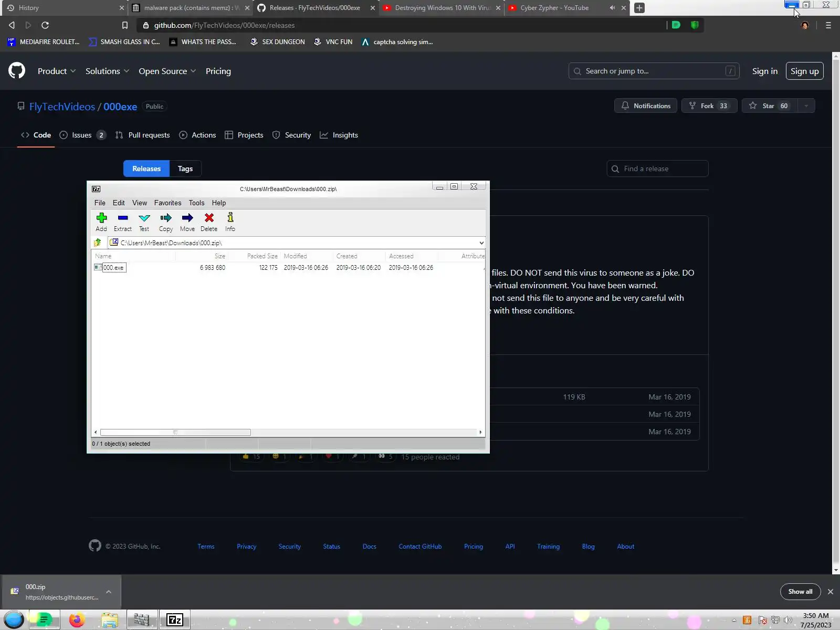Open the Projects tab
Viewport: 840px width, 630px height.
[x=244, y=135]
